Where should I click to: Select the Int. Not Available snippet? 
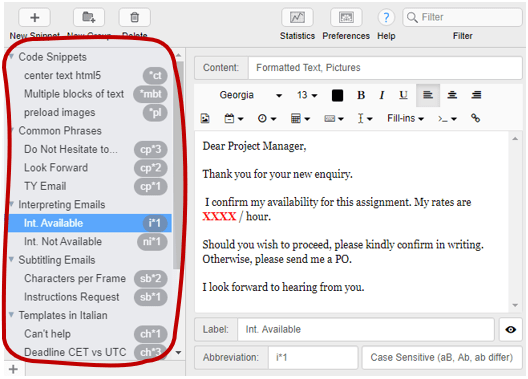[89, 241]
